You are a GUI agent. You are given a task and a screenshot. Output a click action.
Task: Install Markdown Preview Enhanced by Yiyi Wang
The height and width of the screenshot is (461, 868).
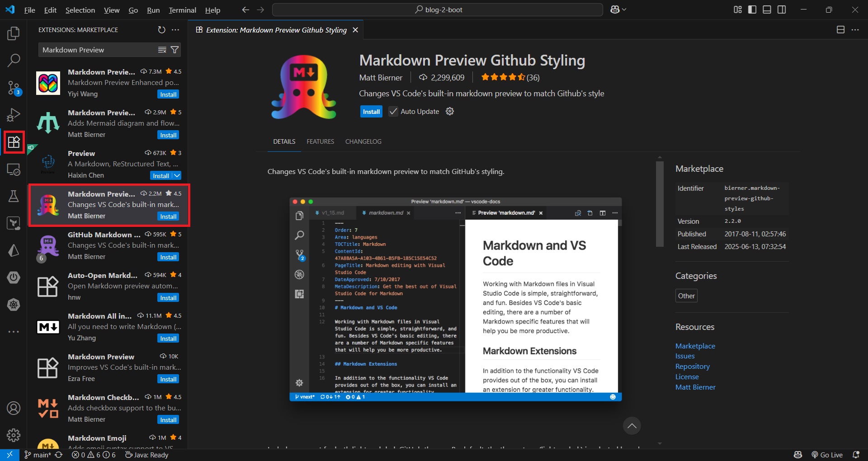168,94
